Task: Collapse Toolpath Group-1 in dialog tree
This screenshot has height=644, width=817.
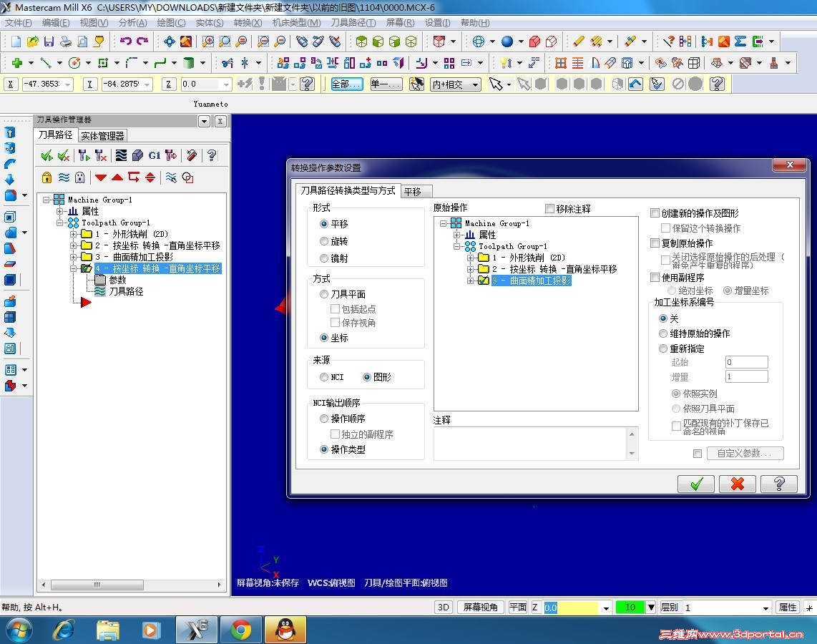Action: click(457, 246)
